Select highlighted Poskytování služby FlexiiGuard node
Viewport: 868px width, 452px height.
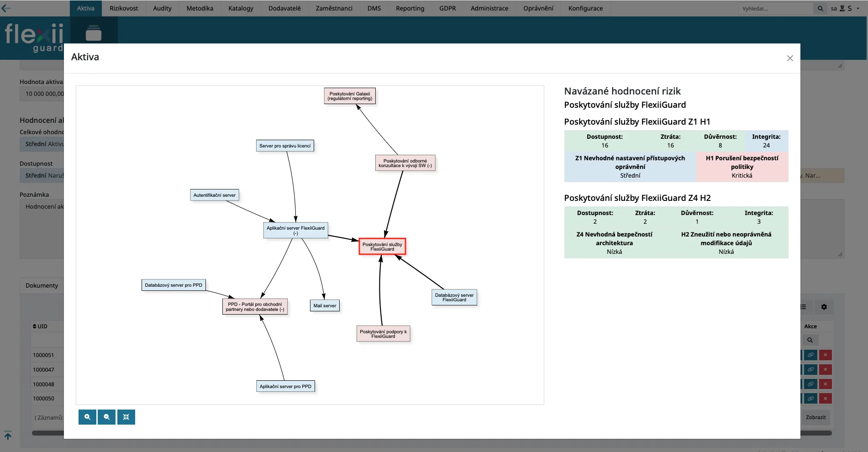point(382,247)
